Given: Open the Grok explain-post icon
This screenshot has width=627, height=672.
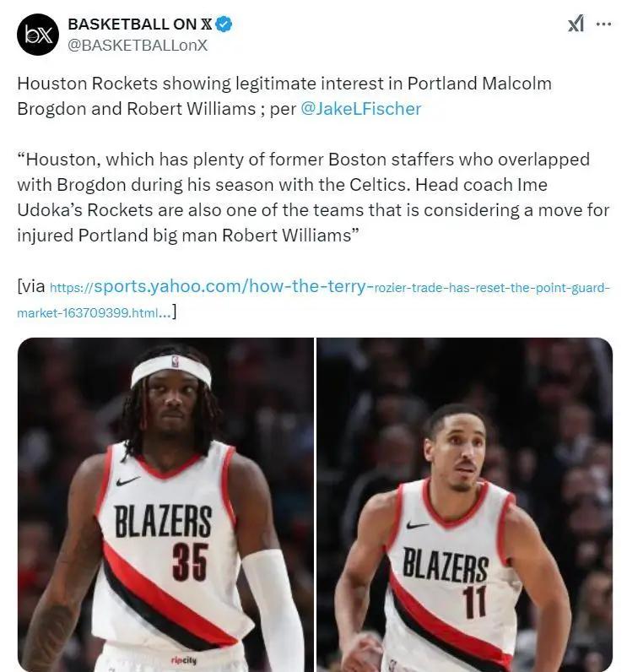Looking at the screenshot, I should [576, 23].
